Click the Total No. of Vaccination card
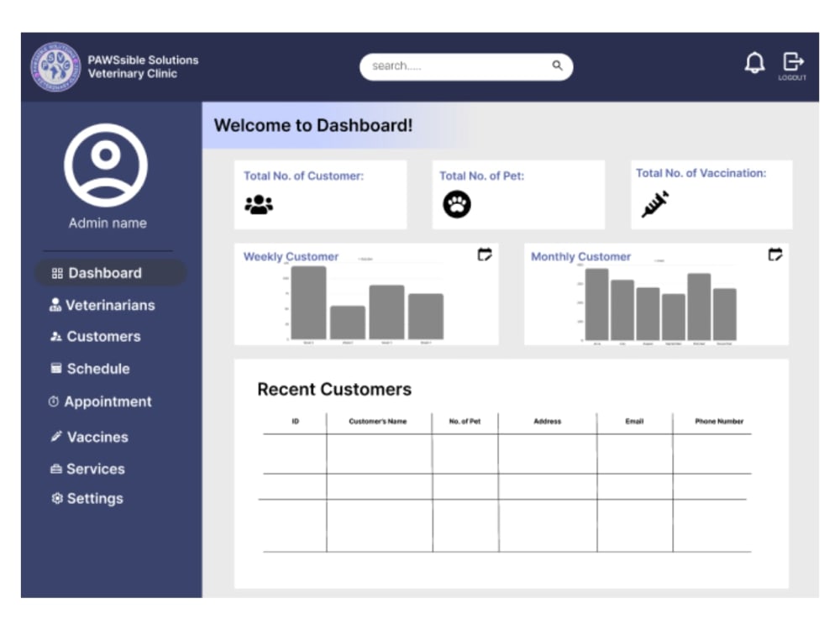This screenshot has height=630, width=840. [x=711, y=195]
